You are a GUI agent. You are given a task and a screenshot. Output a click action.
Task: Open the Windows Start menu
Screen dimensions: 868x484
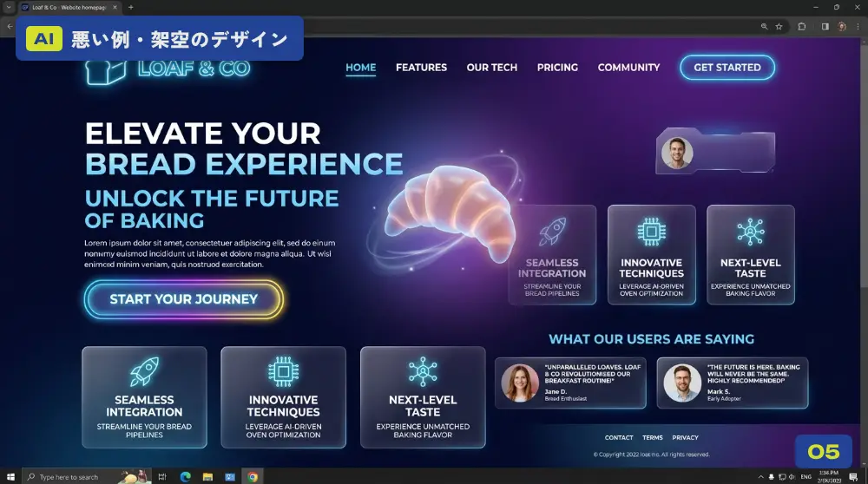click(10, 476)
